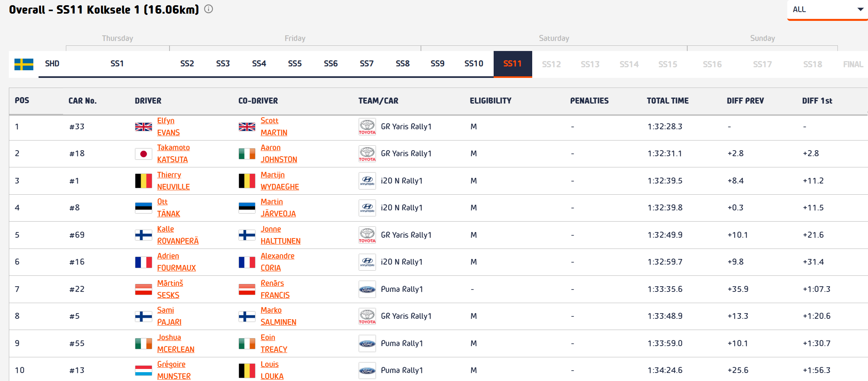The height and width of the screenshot is (381, 868).
Task: Click the POS column header
Action: point(22,100)
